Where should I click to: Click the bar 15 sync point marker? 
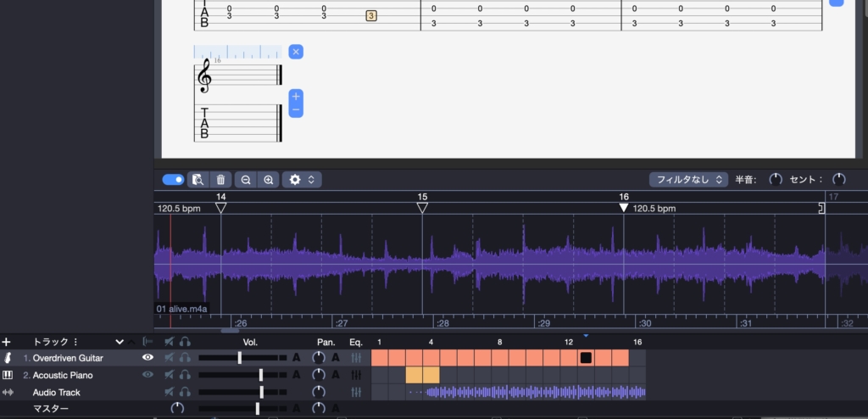tap(422, 208)
